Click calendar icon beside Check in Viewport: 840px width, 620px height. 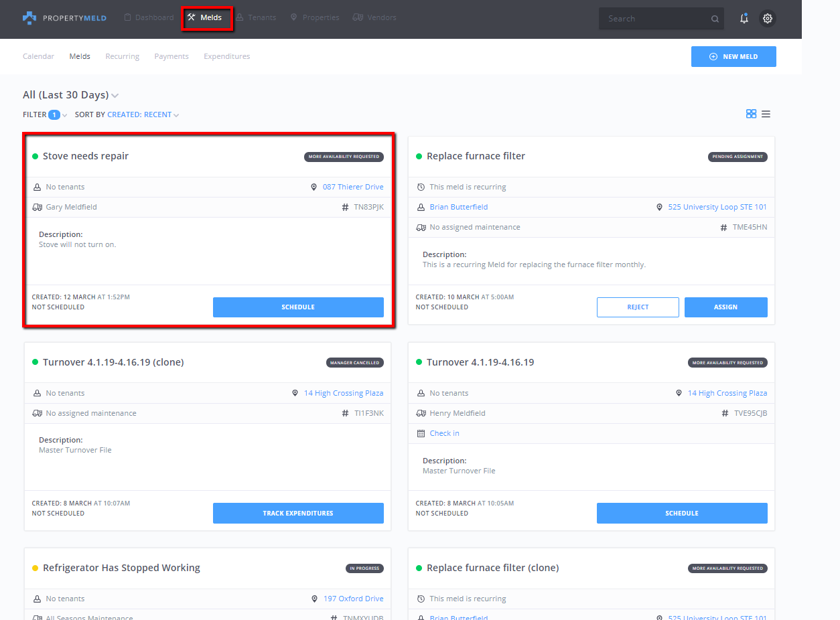[421, 433]
